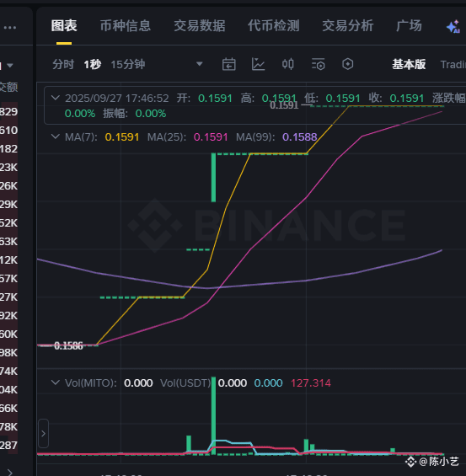Select the 1秒 interval
Viewport: 466px width, 476px height.
pos(93,64)
